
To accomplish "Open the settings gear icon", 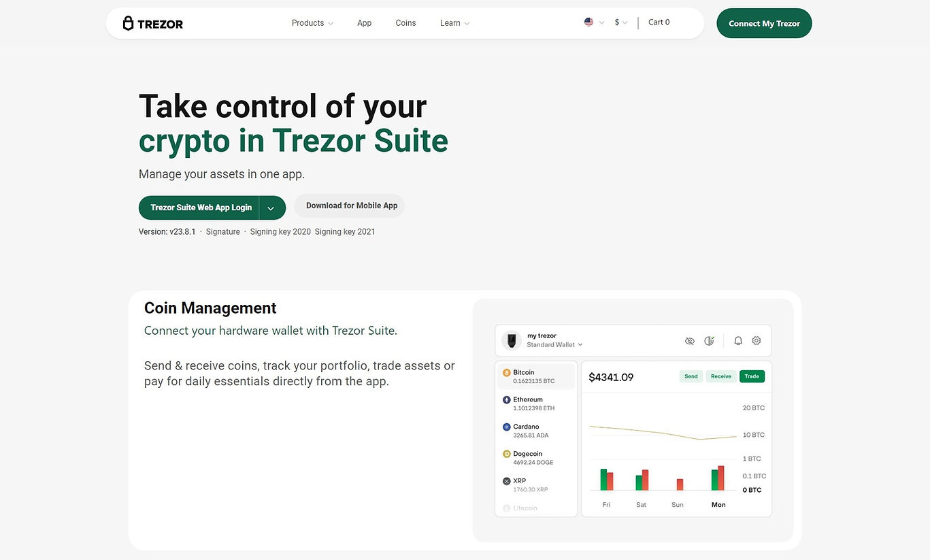I will click(757, 341).
